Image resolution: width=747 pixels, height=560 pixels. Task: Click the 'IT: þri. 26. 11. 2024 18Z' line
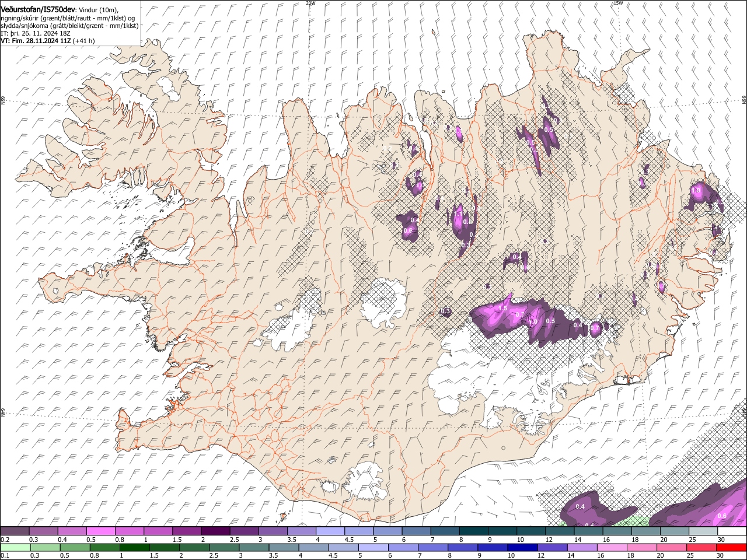pos(36,33)
